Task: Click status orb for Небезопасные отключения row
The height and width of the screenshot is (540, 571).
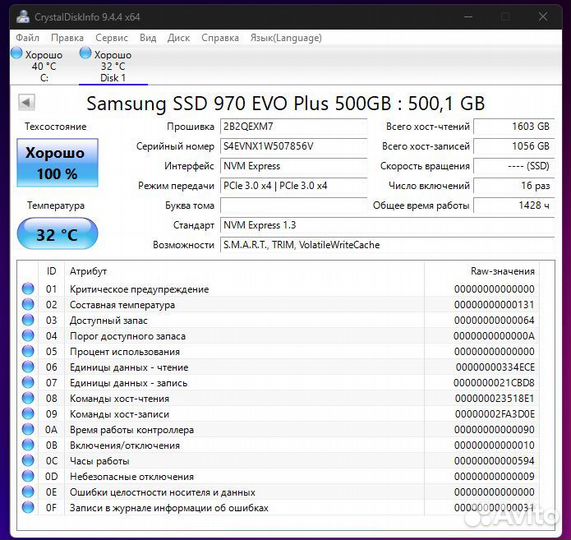Action: click(x=28, y=476)
